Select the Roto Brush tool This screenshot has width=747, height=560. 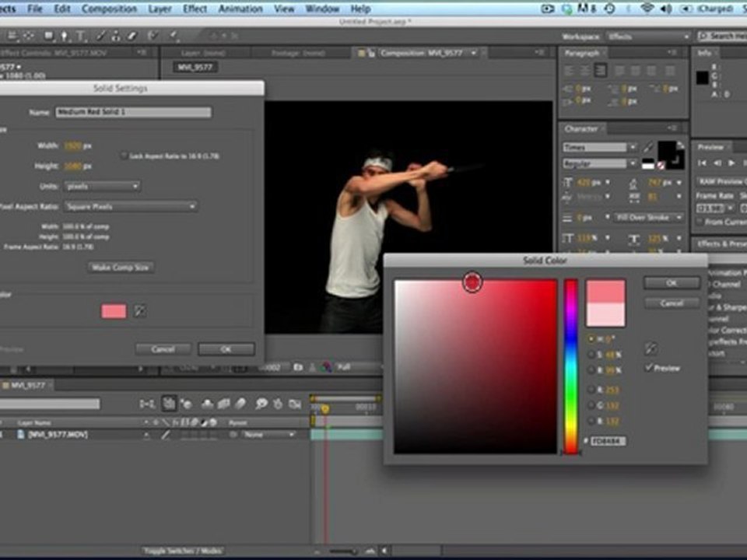coord(153,36)
